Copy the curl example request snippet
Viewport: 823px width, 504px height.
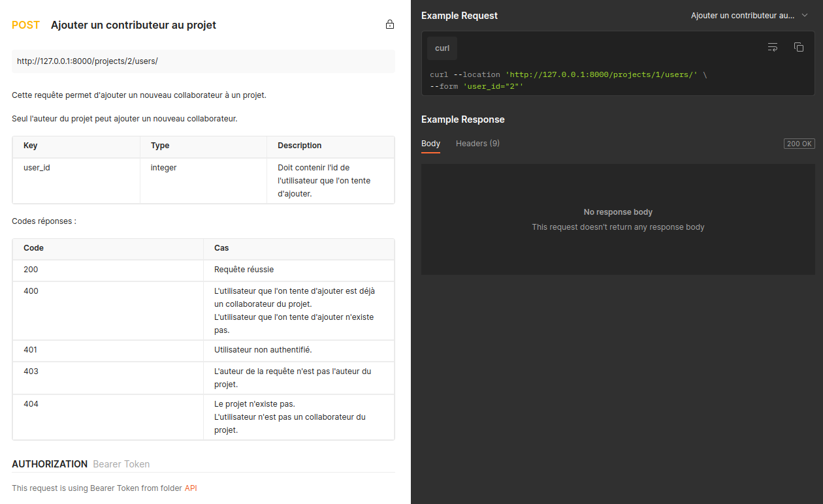point(798,47)
